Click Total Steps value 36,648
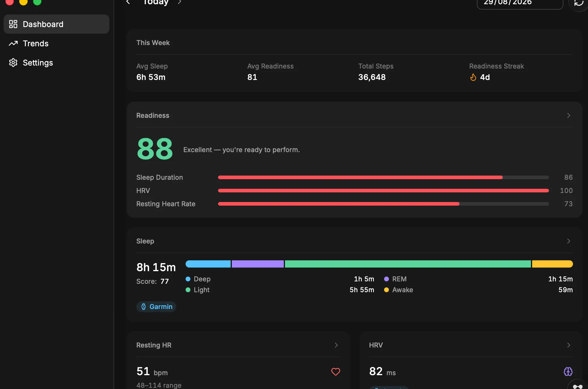 pos(372,77)
